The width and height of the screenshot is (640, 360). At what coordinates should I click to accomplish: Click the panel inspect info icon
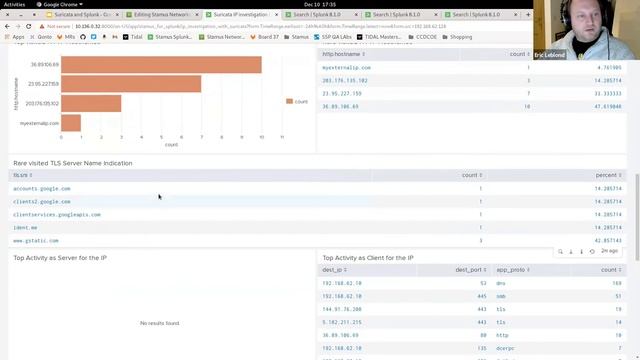click(x=582, y=251)
